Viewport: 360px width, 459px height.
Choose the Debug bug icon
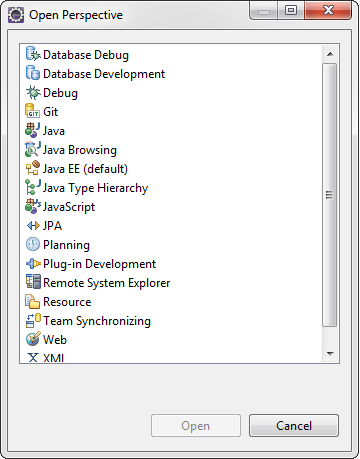[x=33, y=93]
